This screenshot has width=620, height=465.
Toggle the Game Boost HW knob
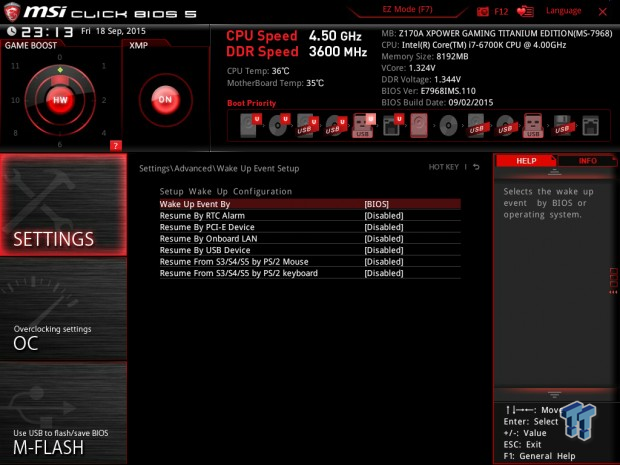point(60,100)
